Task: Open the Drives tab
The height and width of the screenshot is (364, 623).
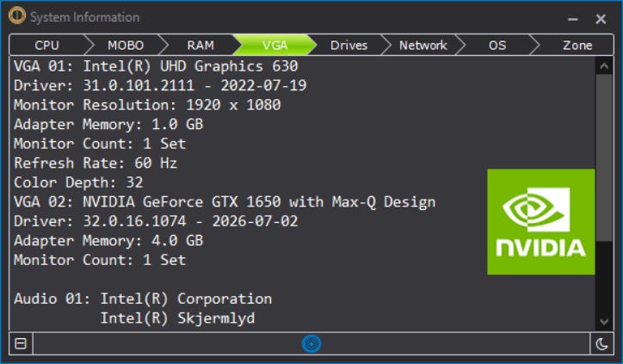Action: pyautogui.click(x=349, y=45)
